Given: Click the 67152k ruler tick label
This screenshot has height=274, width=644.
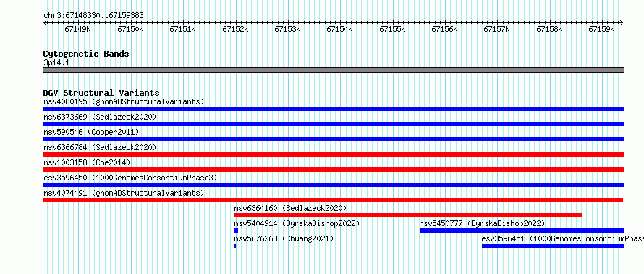Looking at the screenshot, I should tap(235, 29).
